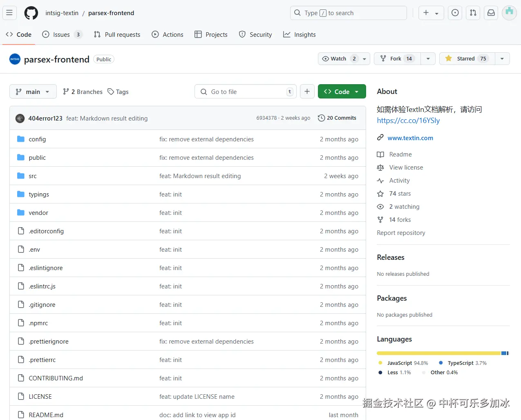Unstar the repository via Starred button

click(467, 58)
